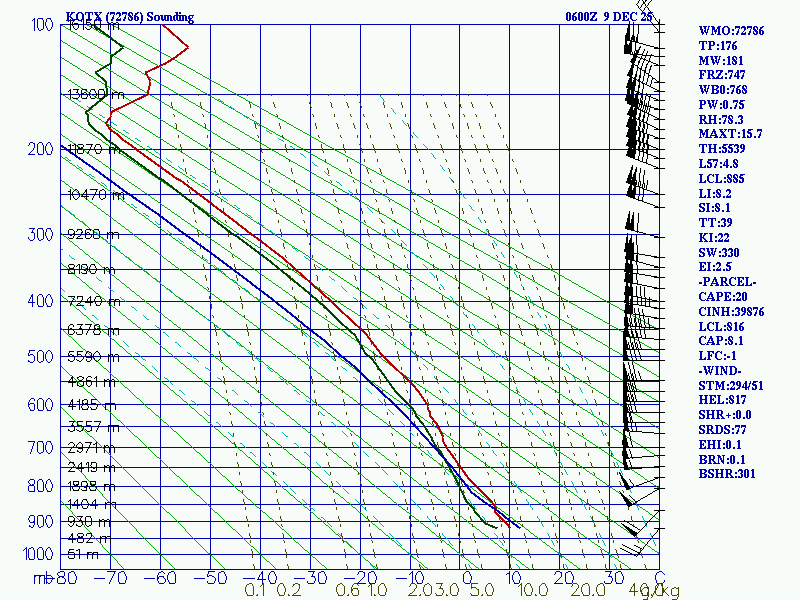
Task: Click the '2971 m' height label
Action: (91, 448)
